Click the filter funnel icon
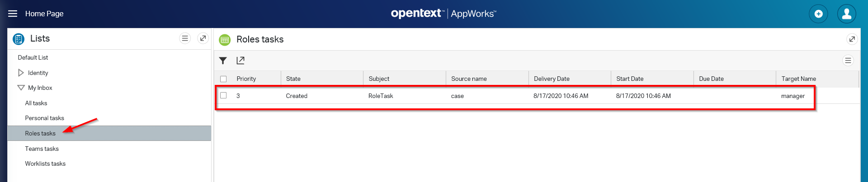Viewport: 868px width, 182px height. click(x=223, y=61)
